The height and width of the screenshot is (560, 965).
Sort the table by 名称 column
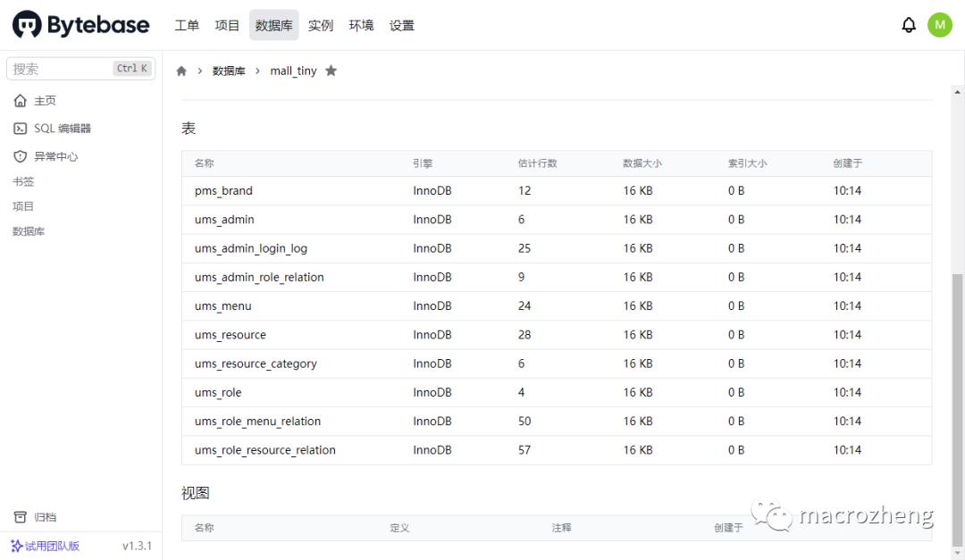[x=205, y=163]
